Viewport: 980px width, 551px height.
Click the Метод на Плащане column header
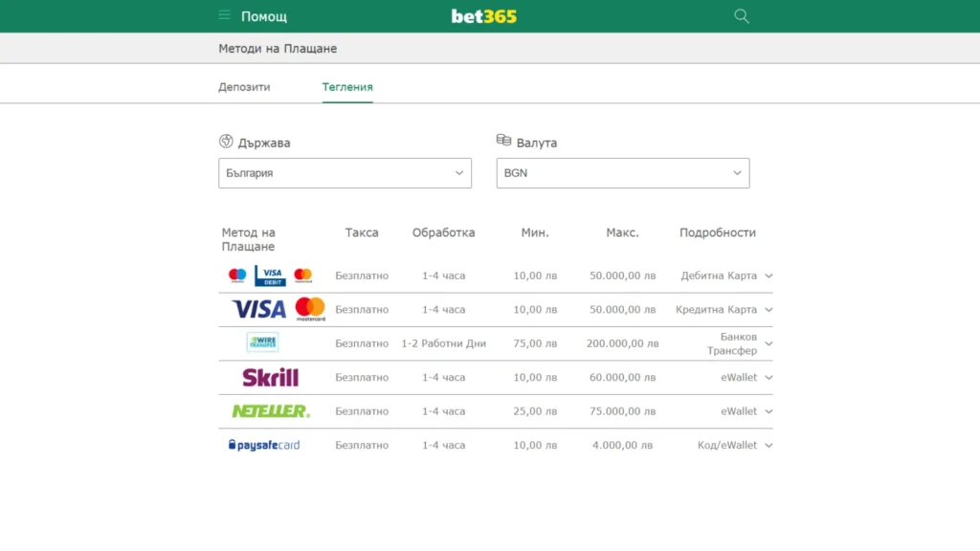[248, 239]
